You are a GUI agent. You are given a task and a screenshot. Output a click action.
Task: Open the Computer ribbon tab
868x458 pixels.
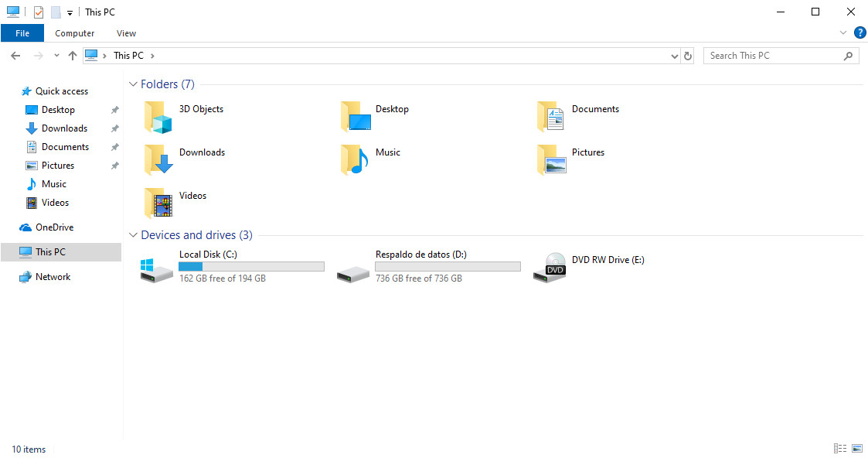tap(75, 33)
